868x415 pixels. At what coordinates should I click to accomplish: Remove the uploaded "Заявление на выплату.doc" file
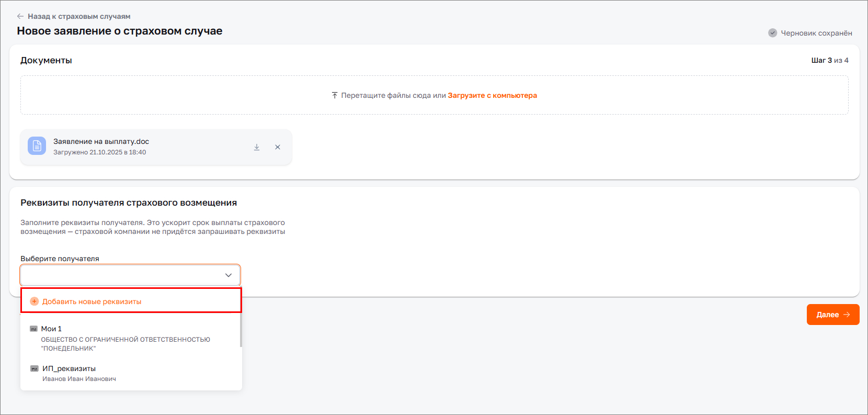278,147
